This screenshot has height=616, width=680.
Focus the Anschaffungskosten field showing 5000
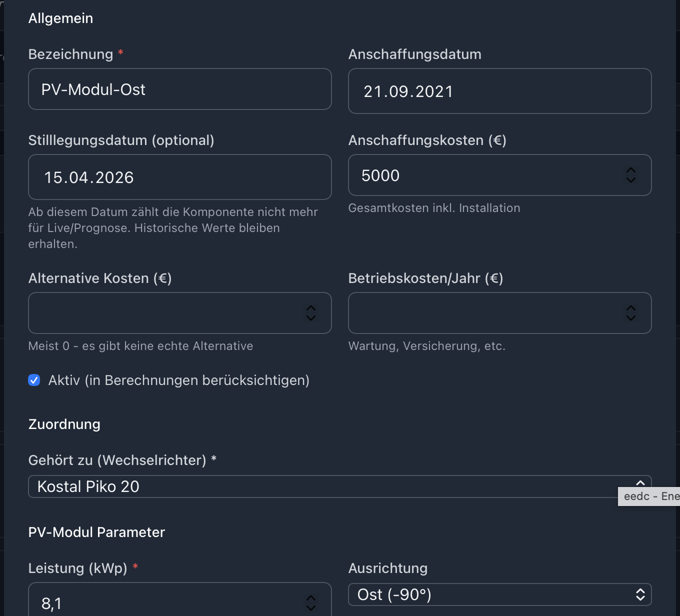[484, 175]
